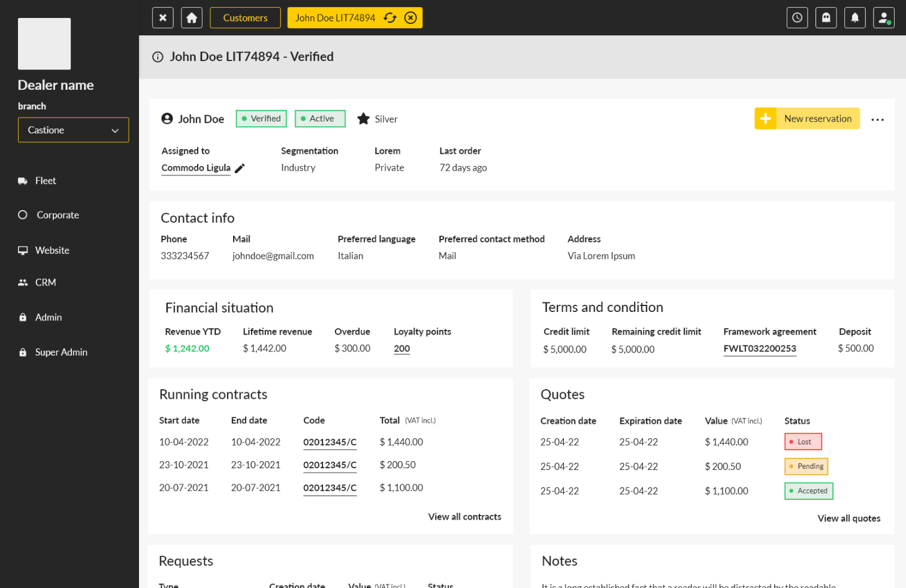Navigate to CRM using the people icon
This screenshot has width=906, height=588.
click(x=45, y=282)
